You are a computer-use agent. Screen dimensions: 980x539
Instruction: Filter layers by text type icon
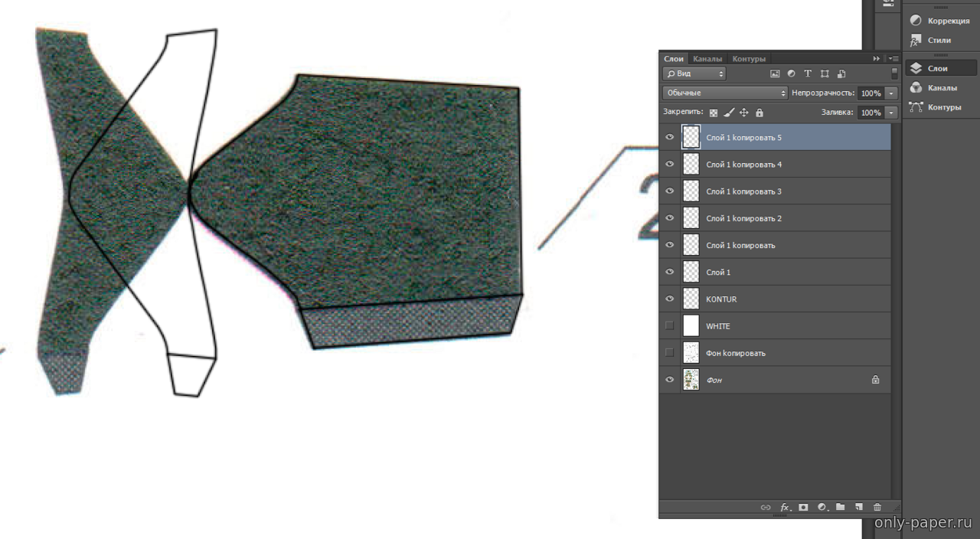(x=808, y=74)
